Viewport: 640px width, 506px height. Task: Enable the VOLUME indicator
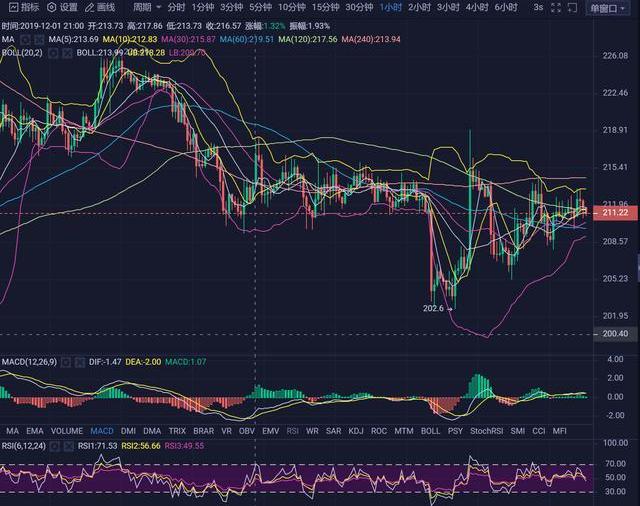coord(67,431)
